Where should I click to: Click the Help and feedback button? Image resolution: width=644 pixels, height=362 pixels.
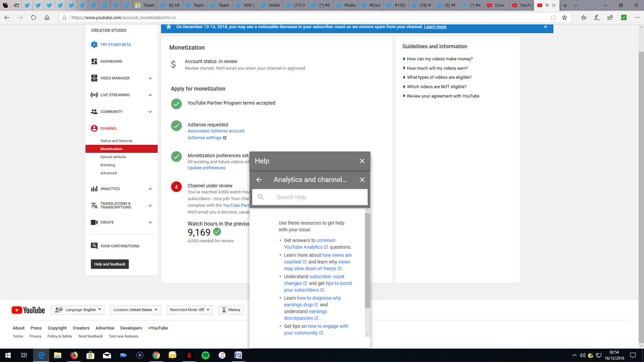[x=110, y=264]
